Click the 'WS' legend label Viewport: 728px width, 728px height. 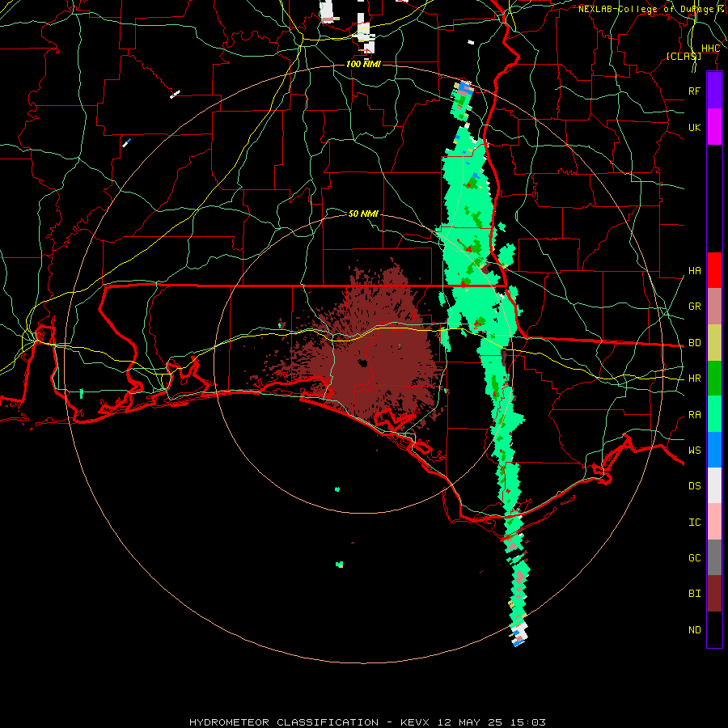[694, 451]
